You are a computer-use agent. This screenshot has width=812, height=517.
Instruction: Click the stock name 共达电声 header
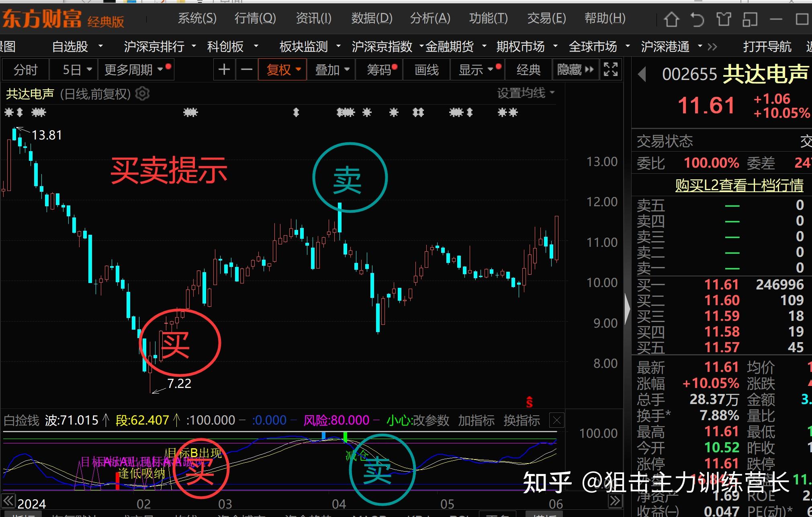click(x=766, y=74)
